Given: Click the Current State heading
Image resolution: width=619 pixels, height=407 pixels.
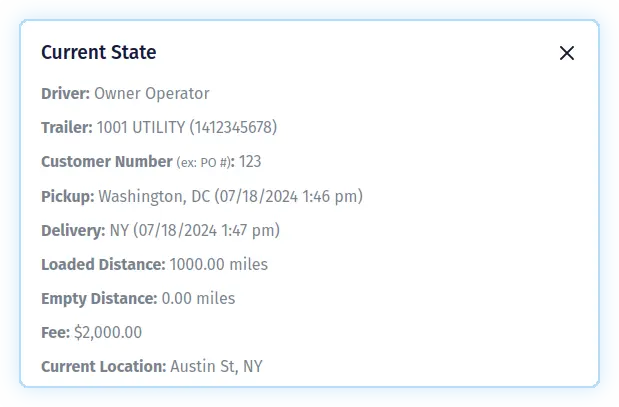Looking at the screenshot, I should point(98,52).
